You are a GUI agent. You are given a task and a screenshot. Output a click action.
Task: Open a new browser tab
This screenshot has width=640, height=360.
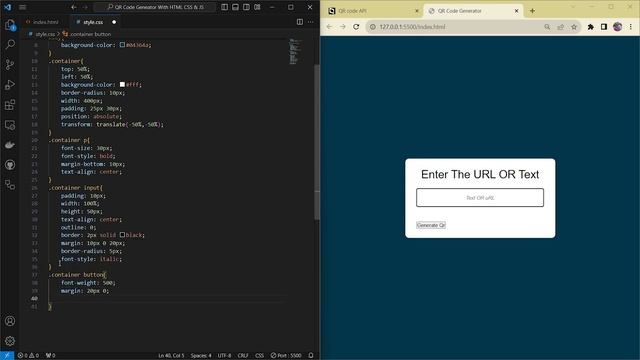coord(532,11)
